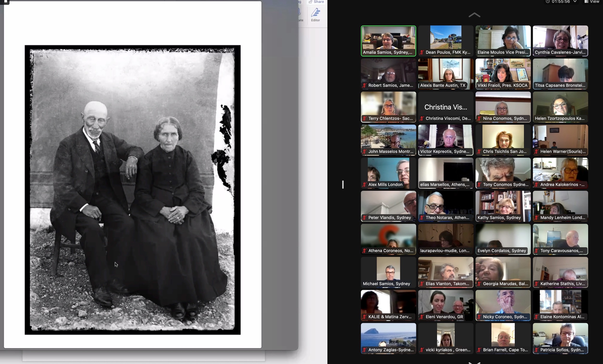Image resolution: width=603 pixels, height=364 pixels.
Task: Click Terry Chlentzos muted mic icon
Action: click(364, 118)
